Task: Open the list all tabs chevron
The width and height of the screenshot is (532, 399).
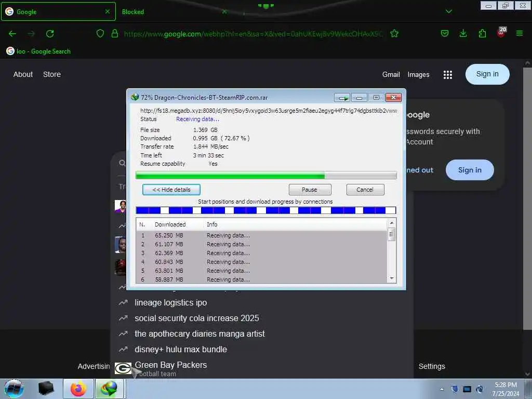Action: point(448,11)
